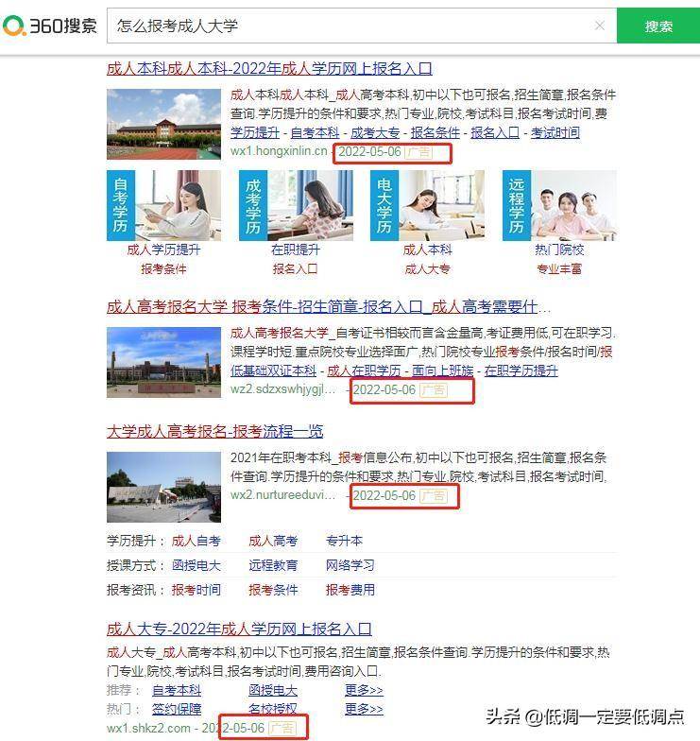
Task: Click 签约保障 in the 热门 row
Action: 177,709
